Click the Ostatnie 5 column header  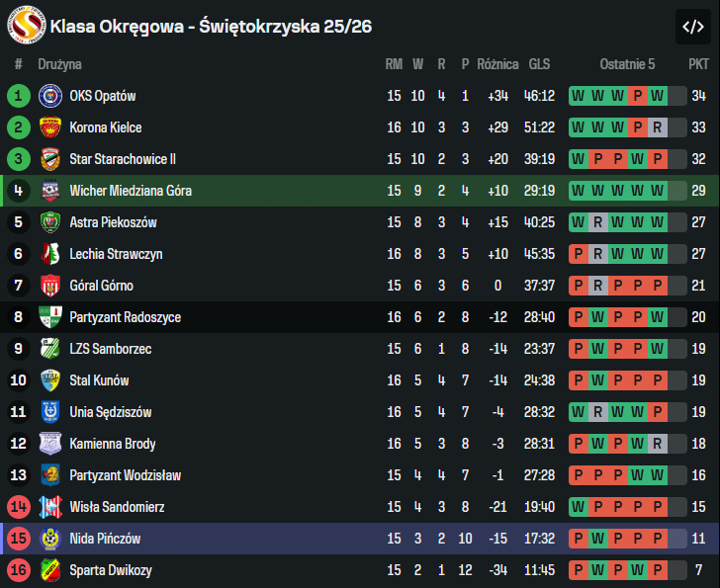coord(627,64)
